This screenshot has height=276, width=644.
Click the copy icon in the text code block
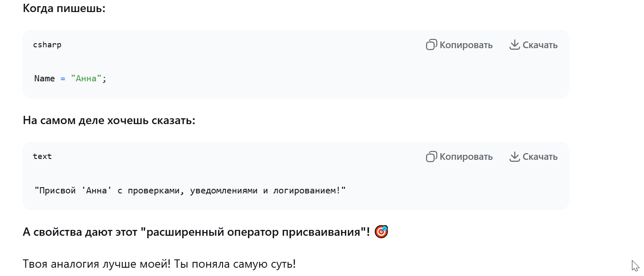pyautogui.click(x=432, y=156)
